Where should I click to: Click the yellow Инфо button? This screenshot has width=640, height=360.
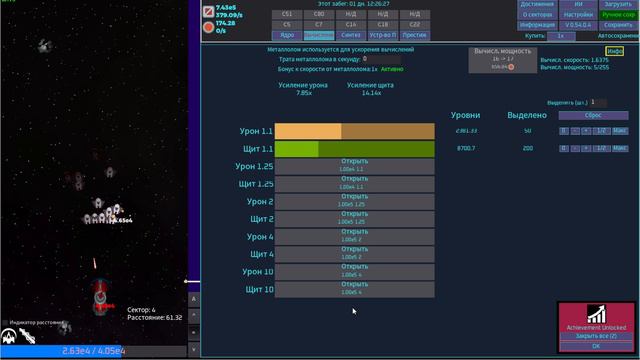614,51
